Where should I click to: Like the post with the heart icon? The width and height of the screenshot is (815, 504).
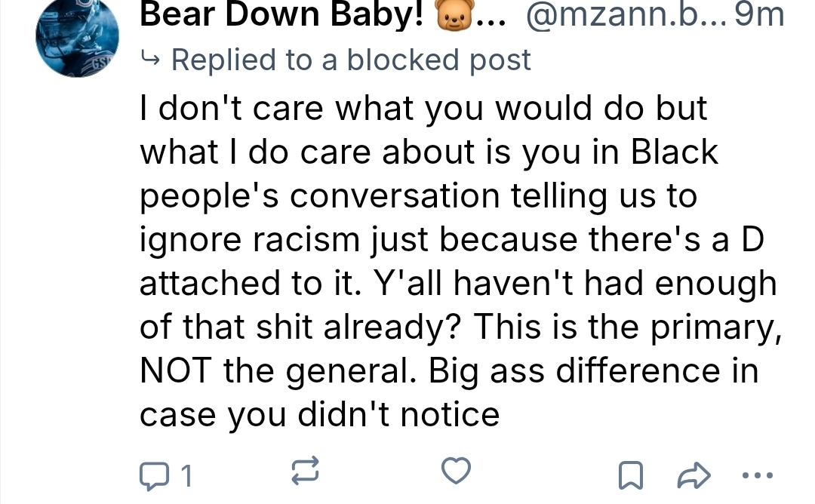tap(456, 471)
